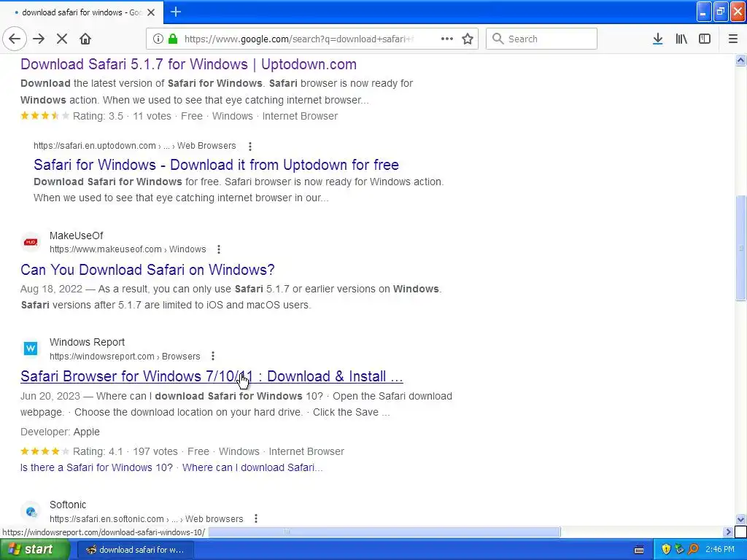Open Download Safari 5.1.7 Uptodown link

189,64
